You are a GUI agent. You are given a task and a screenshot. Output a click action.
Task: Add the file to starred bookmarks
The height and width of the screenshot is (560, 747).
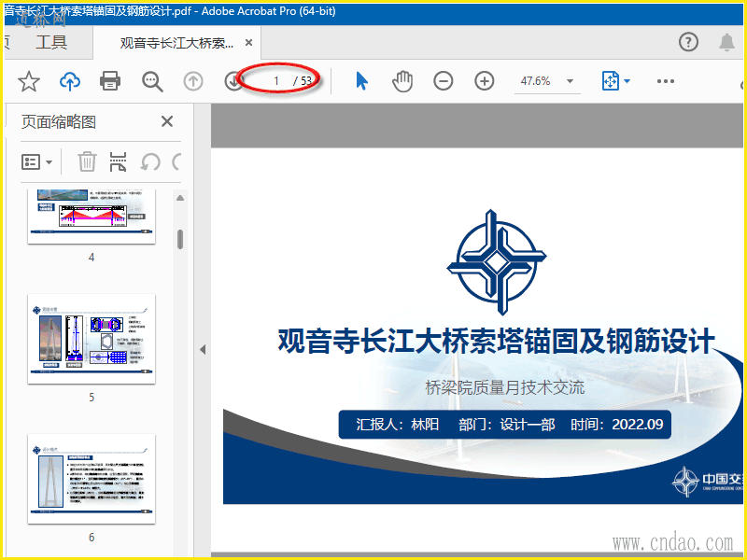(29, 81)
